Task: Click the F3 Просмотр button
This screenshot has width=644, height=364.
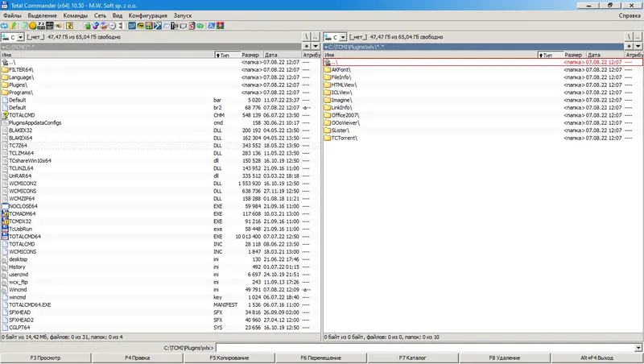Action: coord(45,358)
